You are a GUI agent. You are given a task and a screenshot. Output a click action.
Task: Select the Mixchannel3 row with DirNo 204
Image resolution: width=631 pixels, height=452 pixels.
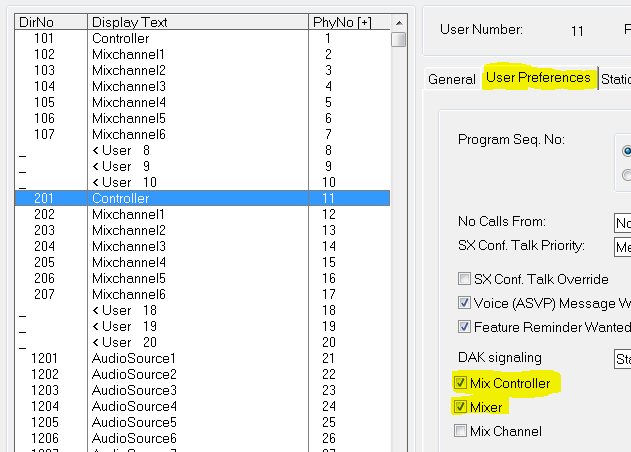tap(128, 246)
